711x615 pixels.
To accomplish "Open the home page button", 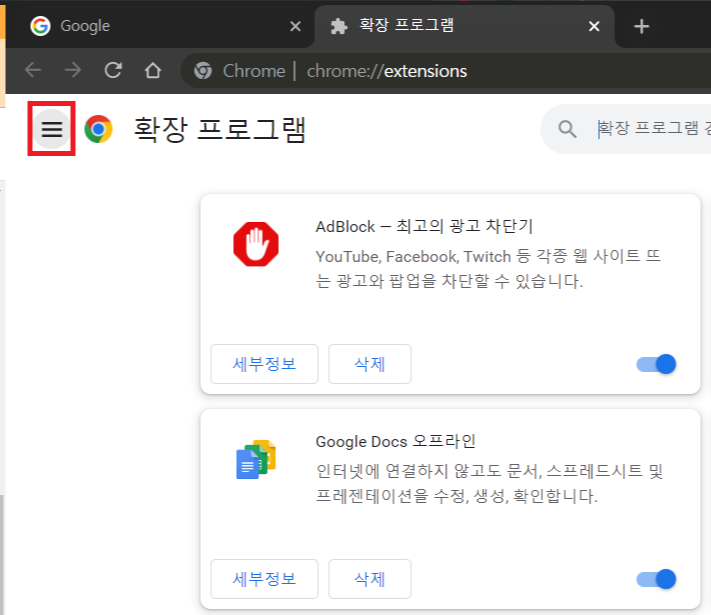I will click(153, 70).
